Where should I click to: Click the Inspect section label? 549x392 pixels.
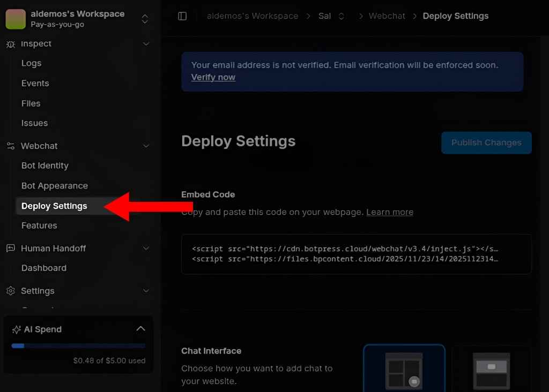click(36, 44)
